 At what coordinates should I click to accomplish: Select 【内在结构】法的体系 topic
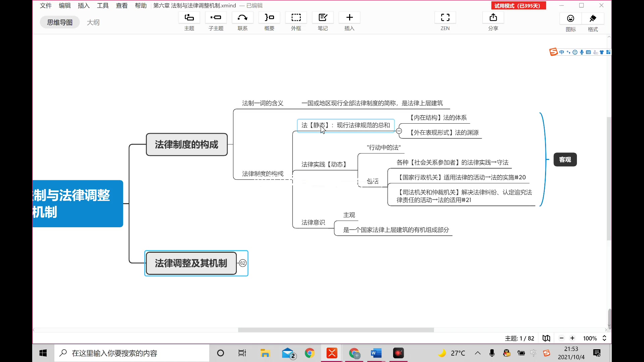(437, 118)
